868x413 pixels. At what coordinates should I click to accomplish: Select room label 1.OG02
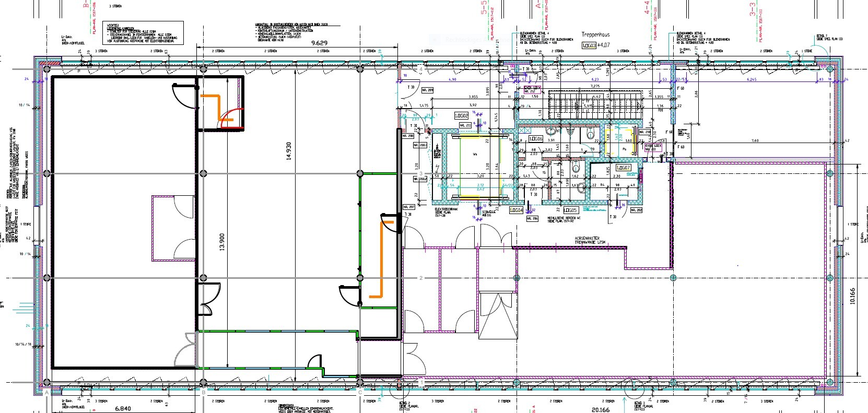coord(461,116)
